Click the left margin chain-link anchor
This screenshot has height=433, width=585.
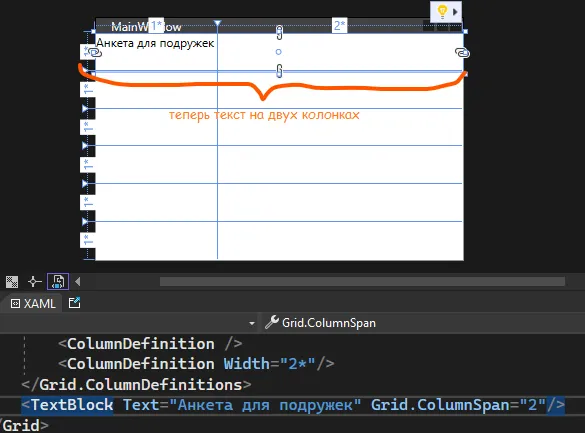[96, 53]
